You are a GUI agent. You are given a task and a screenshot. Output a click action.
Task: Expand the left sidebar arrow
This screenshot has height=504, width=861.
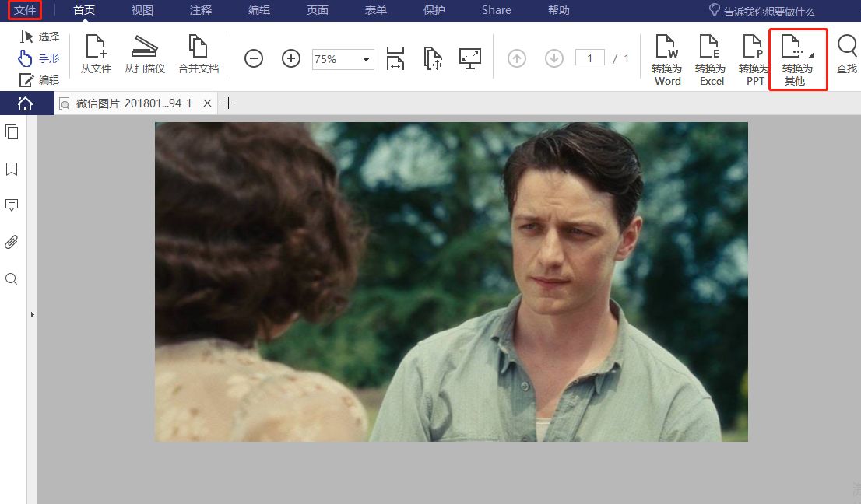pyautogui.click(x=33, y=314)
